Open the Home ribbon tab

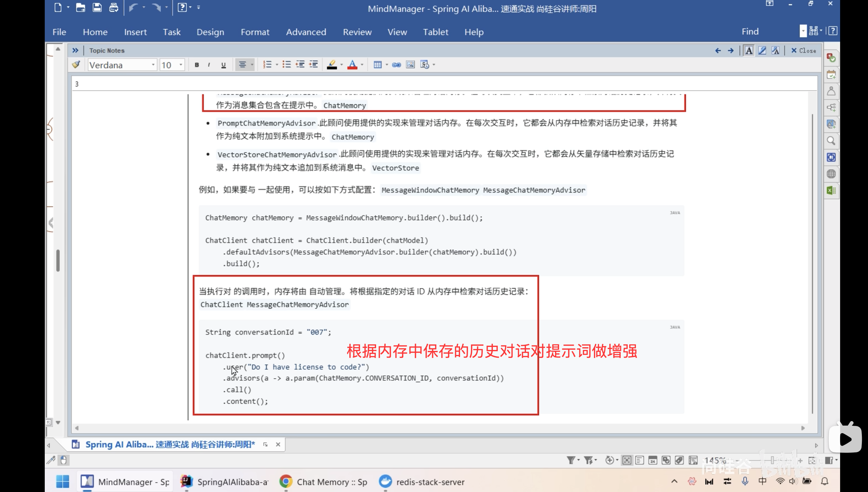pos(95,32)
